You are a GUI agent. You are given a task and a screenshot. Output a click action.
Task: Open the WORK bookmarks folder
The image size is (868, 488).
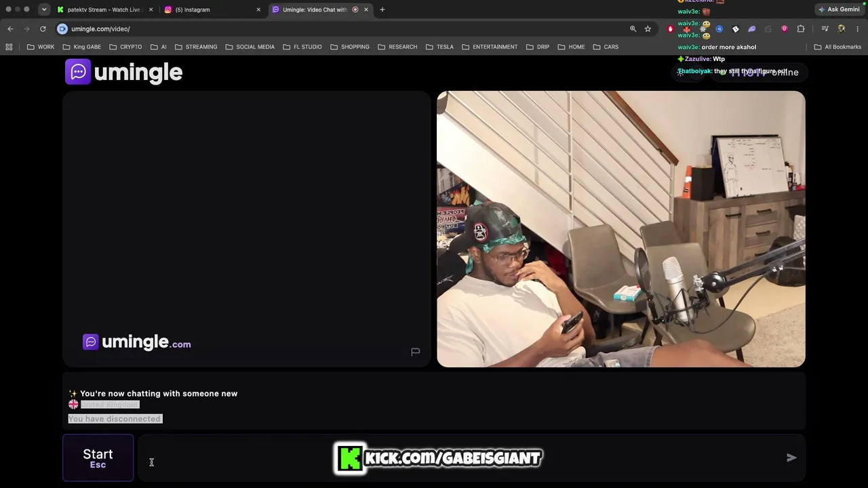41,47
